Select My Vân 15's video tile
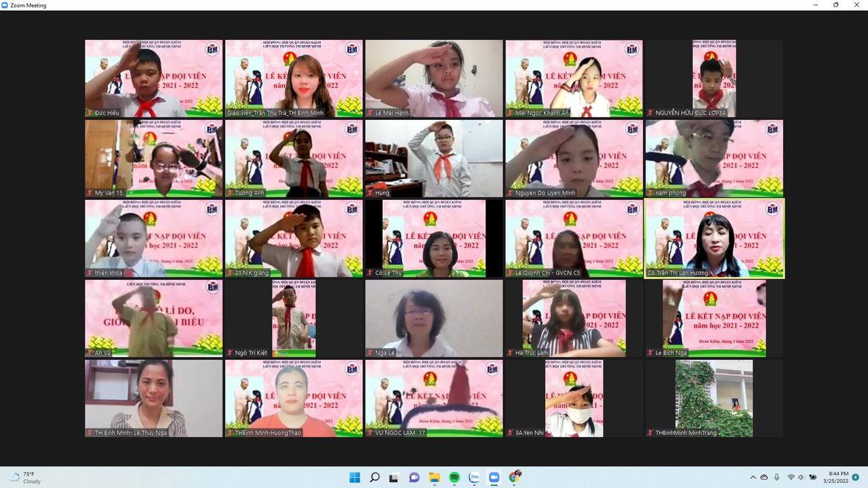 [154, 159]
